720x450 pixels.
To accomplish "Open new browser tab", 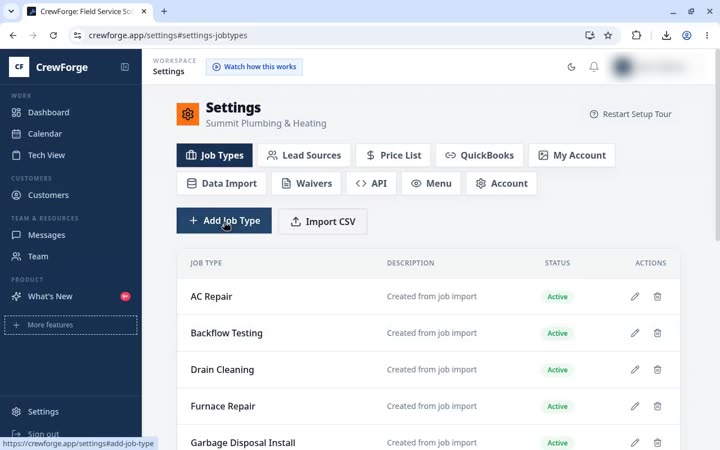I will (164, 11).
